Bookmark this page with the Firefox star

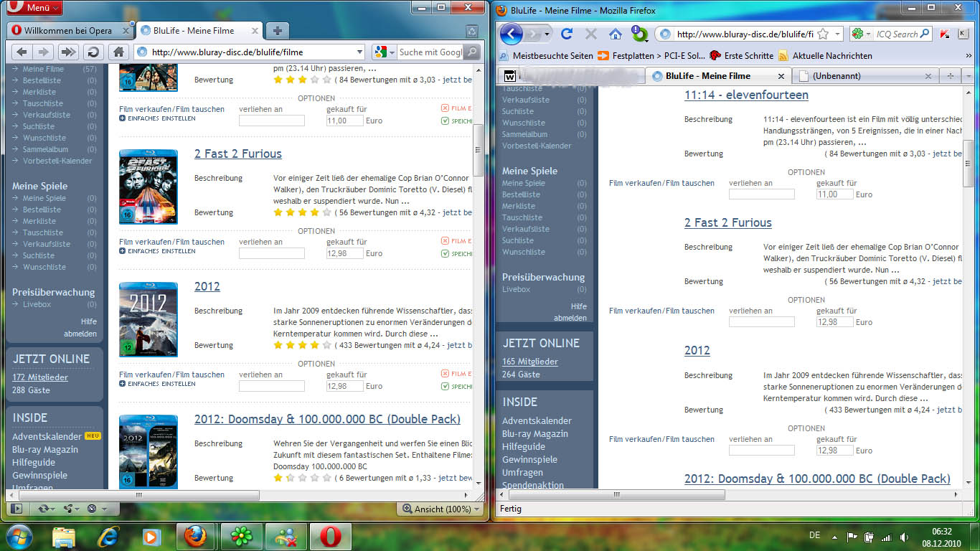tap(823, 34)
